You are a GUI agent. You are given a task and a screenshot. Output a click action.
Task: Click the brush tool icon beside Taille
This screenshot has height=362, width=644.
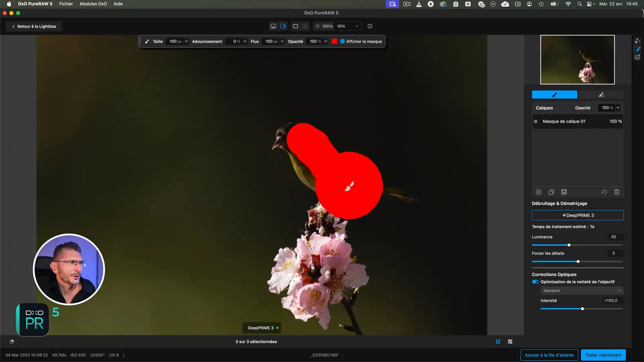point(147,42)
